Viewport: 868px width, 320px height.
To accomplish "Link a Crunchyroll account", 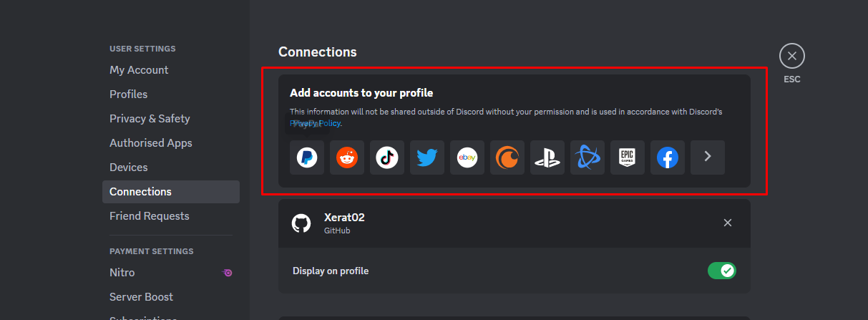I will pyautogui.click(x=507, y=157).
